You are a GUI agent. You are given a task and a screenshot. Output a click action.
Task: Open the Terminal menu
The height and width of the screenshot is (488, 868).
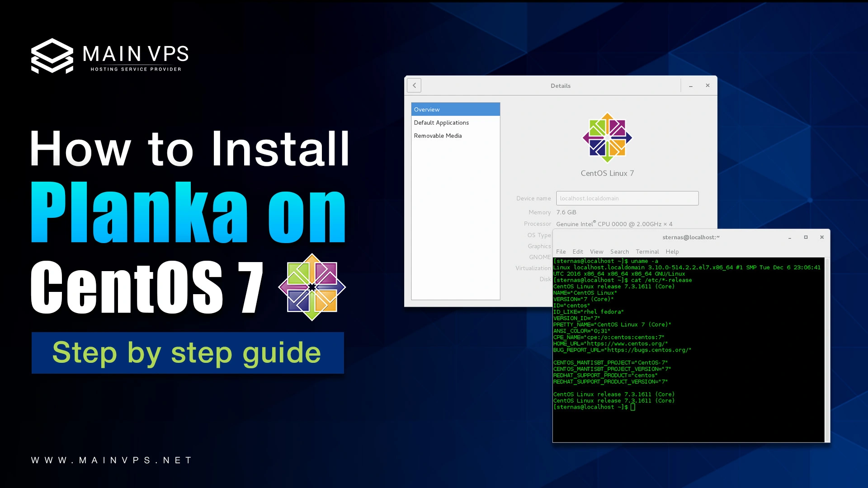[647, 252]
